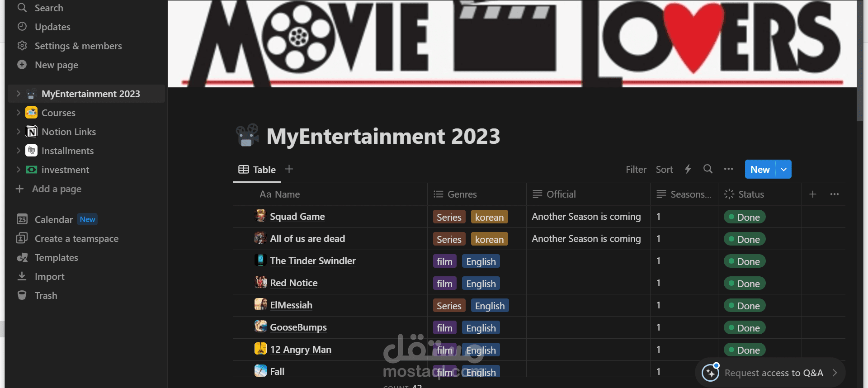Open the Sort menu
The height and width of the screenshot is (388, 868).
[665, 169]
